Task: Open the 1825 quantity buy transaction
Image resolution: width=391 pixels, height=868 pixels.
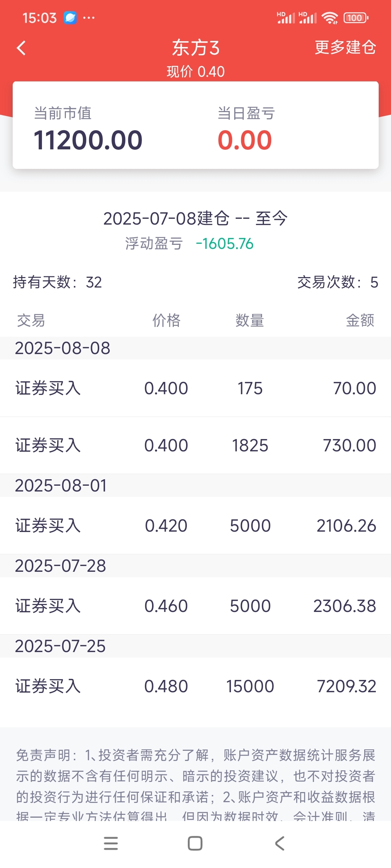Action: click(195, 445)
